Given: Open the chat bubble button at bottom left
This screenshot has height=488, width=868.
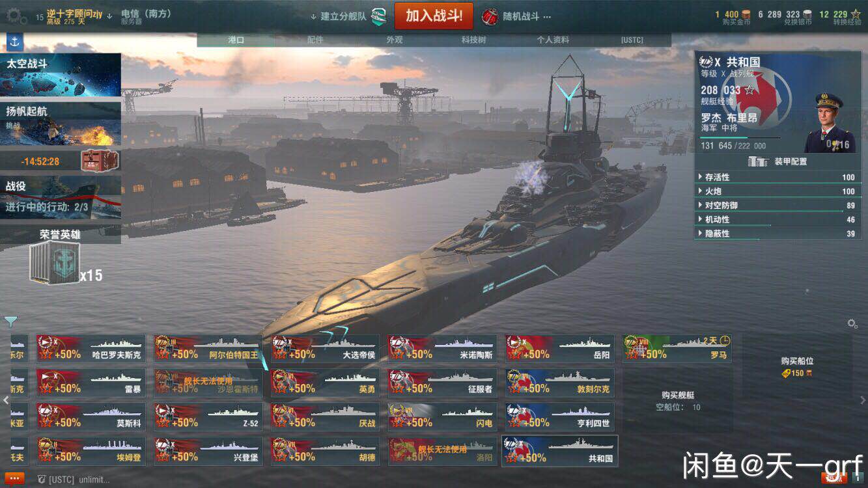Looking at the screenshot, I should (14, 479).
